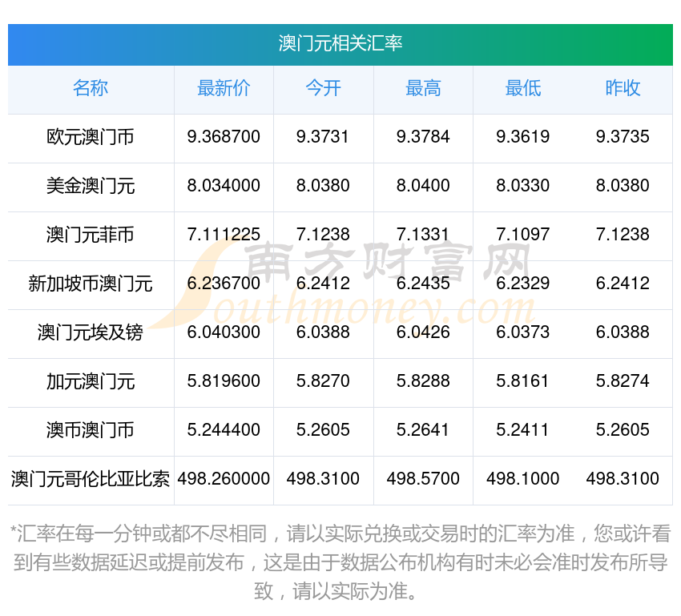This screenshot has width=681, height=616.
Task: Select latest price 498.260000
Action: click(224, 479)
